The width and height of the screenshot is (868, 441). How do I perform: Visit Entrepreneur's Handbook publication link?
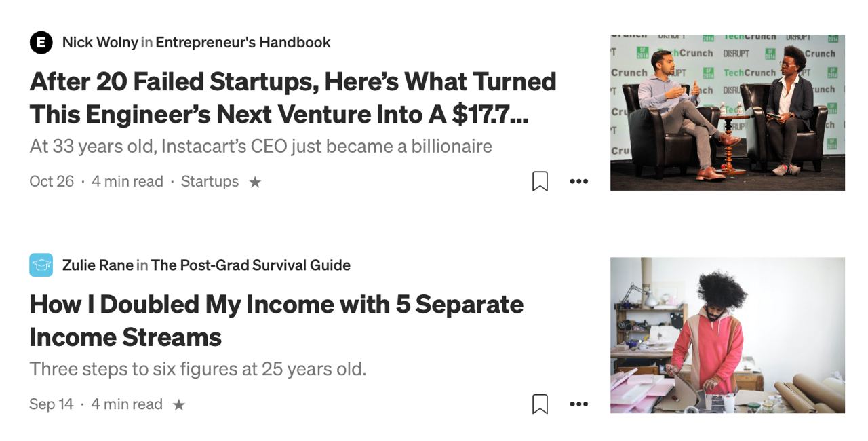[x=243, y=43]
